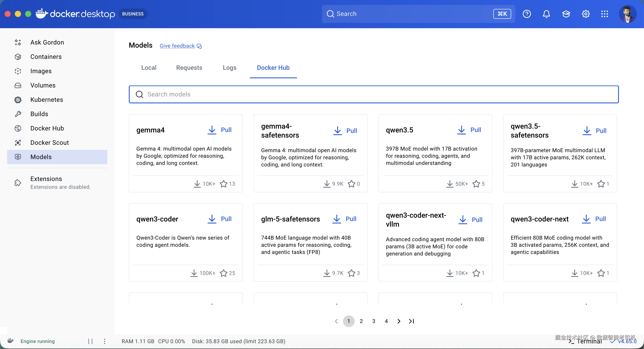Open the gemma4 model card title
Image resolution: width=644 pixels, height=349 pixels.
point(150,130)
